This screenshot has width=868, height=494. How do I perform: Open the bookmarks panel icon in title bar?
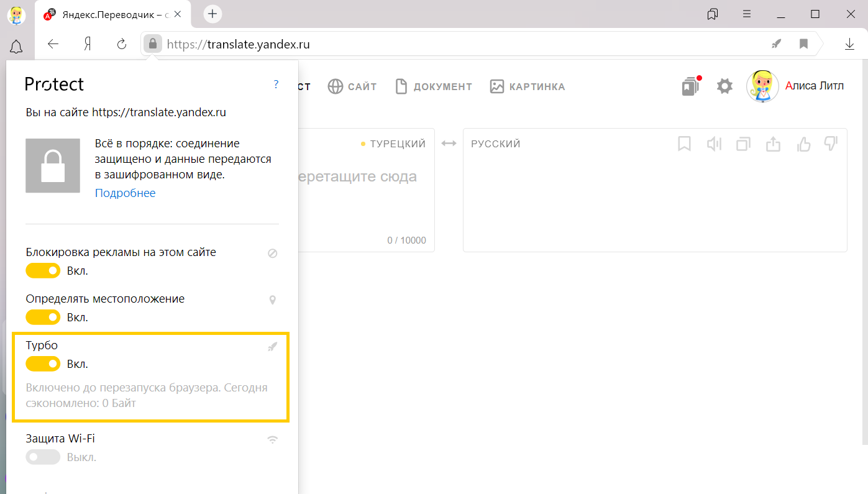713,14
